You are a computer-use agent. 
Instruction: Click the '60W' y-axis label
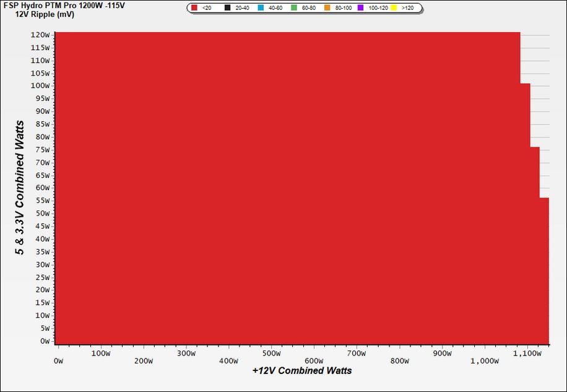click(42, 188)
